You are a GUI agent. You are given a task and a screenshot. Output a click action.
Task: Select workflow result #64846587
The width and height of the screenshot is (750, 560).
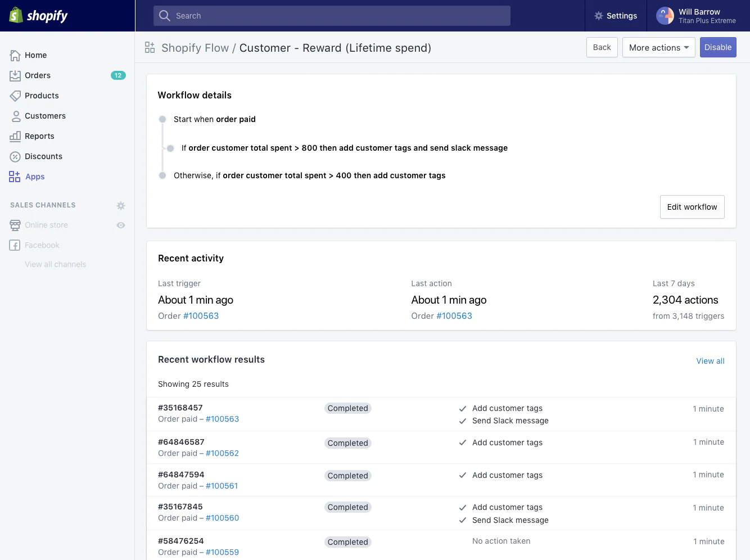tap(181, 442)
